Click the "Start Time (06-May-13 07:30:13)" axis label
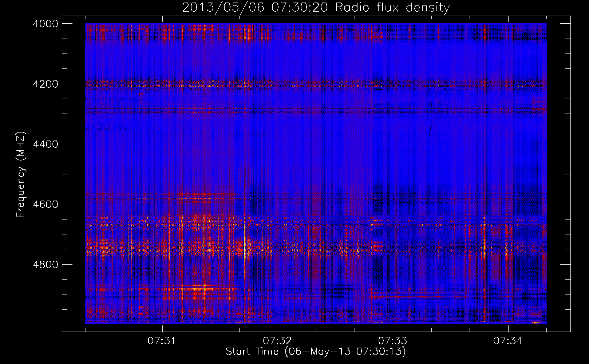Viewport: 589px width, 364px height. (x=315, y=352)
